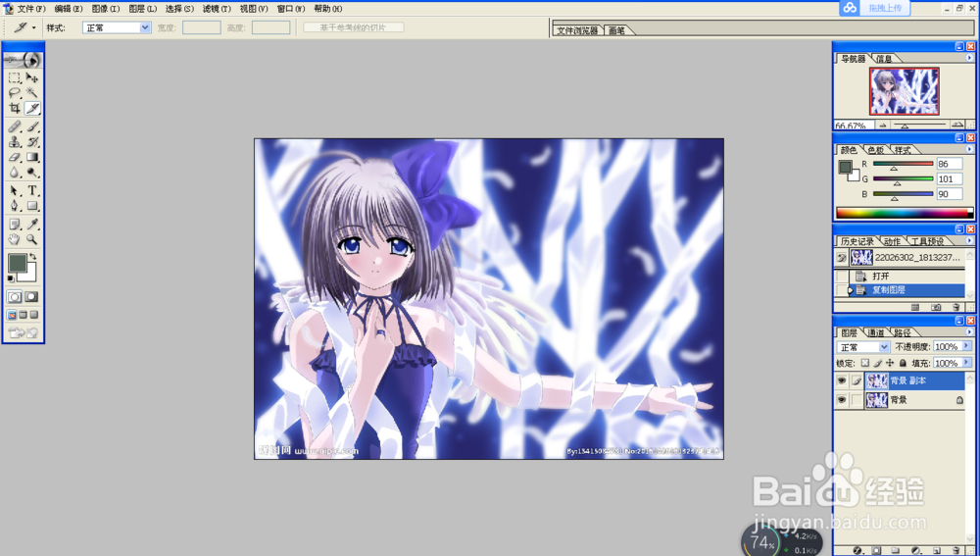The height and width of the screenshot is (556, 980).
Task: Select the Slice tool in toolbox
Action: [x=32, y=108]
